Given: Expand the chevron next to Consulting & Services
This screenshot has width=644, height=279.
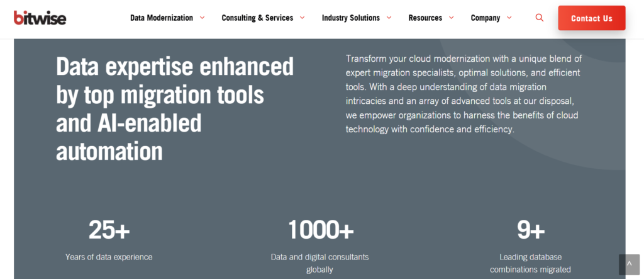Looking at the screenshot, I should (x=303, y=18).
